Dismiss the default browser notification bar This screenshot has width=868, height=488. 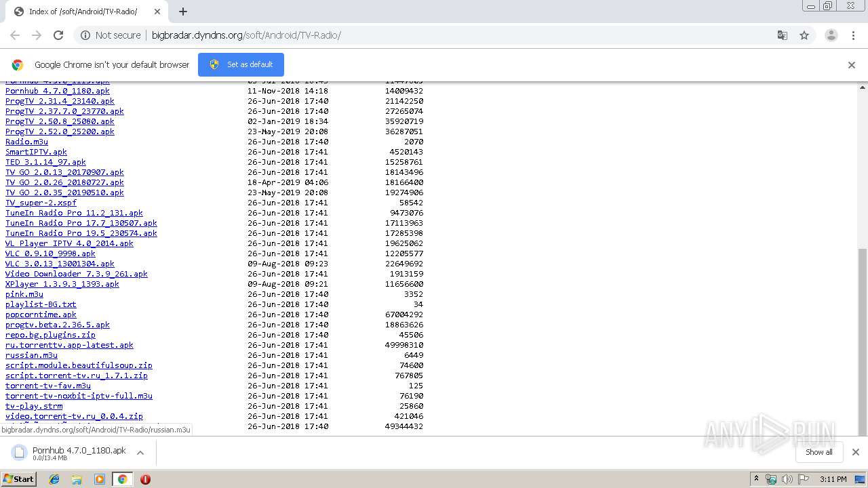pyautogui.click(x=852, y=65)
